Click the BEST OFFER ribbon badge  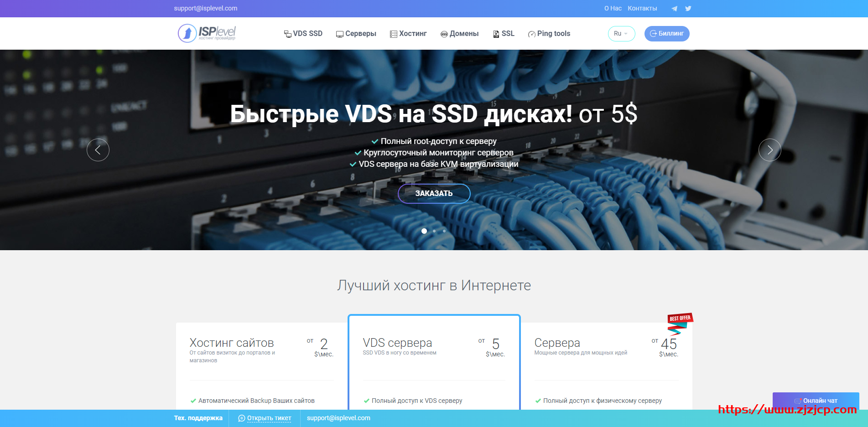(x=680, y=324)
